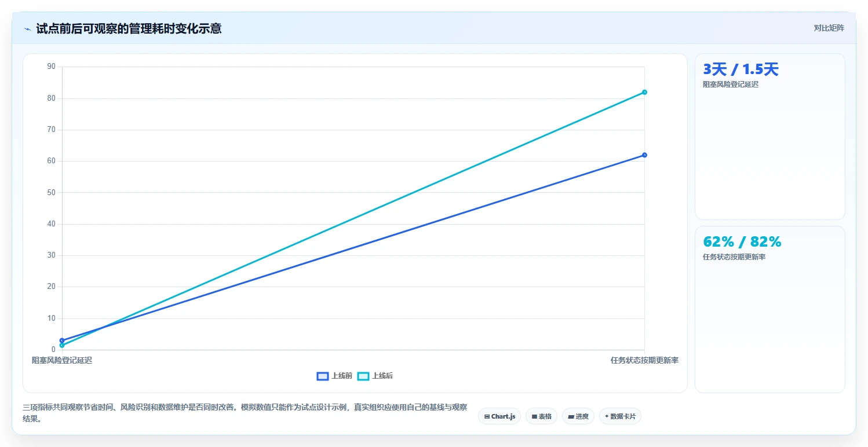Image resolution: width=868 pixels, height=447 pixels.
Task: Toggle the 上线后 legend swatch
Action: click(363, 376)
